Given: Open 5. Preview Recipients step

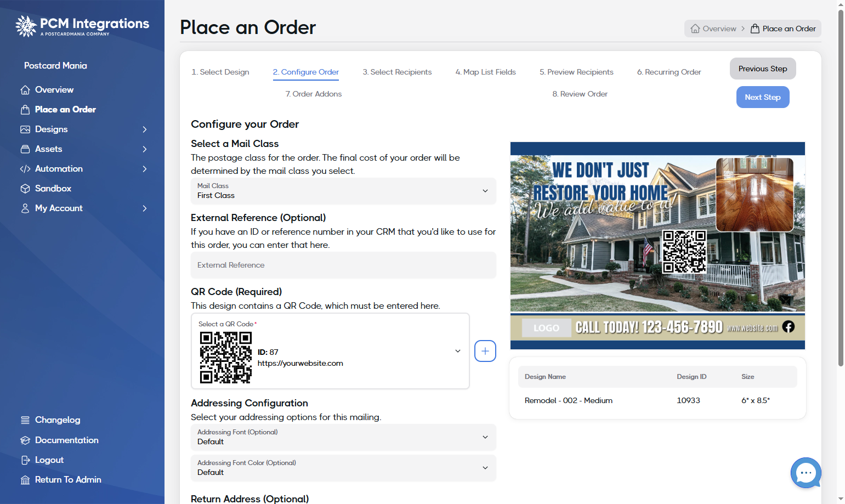Looking at the screenshot, I should [x=576, y=72].
